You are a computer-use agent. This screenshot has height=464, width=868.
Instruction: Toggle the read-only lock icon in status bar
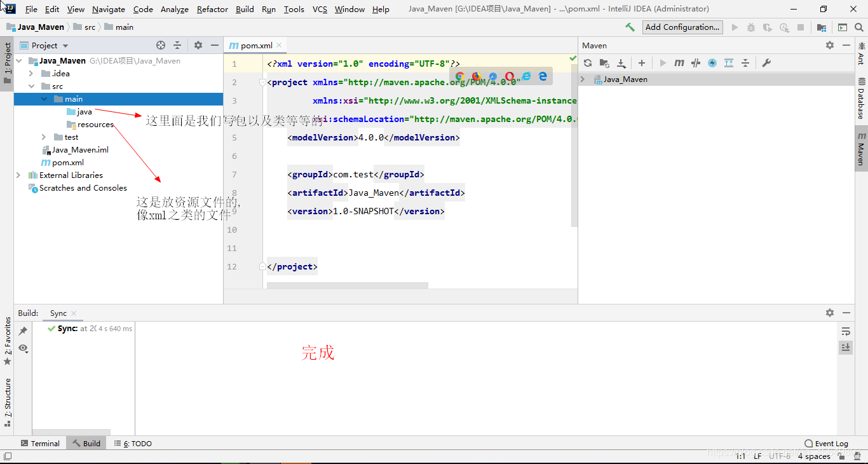tap(840, 456)
